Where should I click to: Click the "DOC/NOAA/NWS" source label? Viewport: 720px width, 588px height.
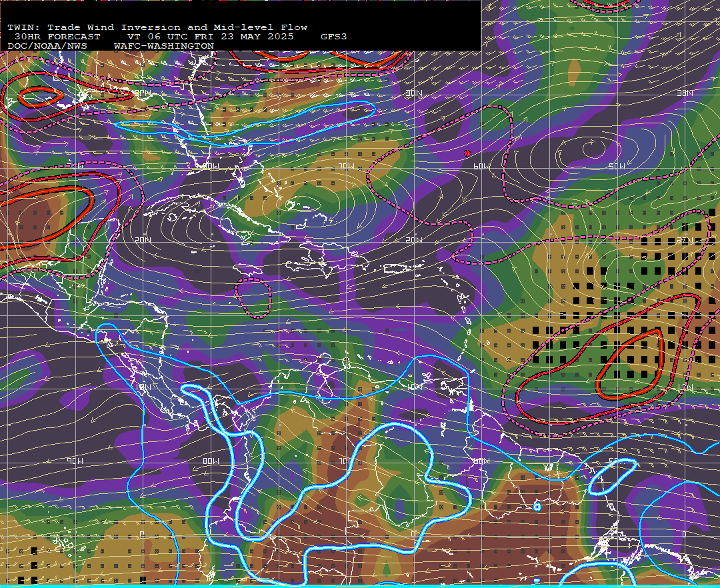click(x=47, y=46)
